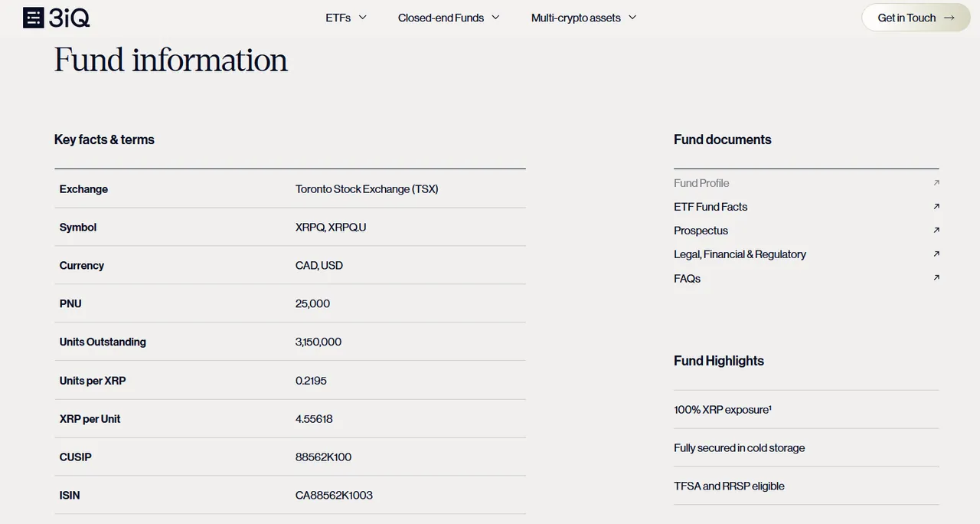Click the Exchange row label
This screenshot has width=980, height=524.
83,189
